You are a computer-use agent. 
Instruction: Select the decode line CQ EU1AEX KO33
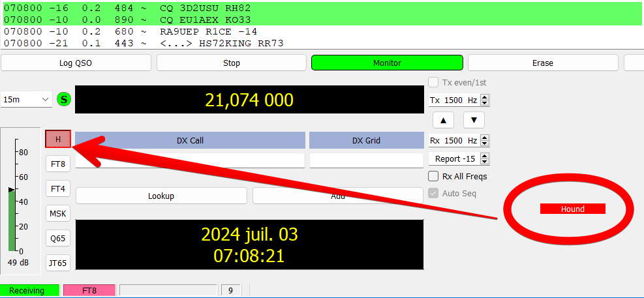point(322,20)
